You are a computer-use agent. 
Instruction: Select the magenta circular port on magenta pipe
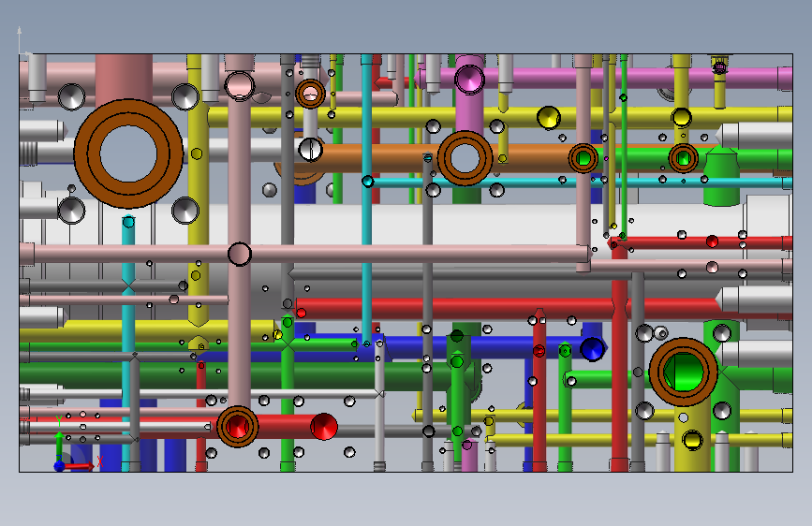[470, 80]
